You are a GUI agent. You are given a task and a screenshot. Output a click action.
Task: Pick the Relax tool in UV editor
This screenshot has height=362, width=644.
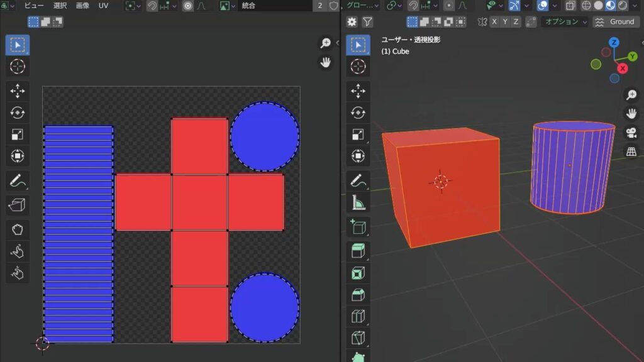(x=17, y=251)
